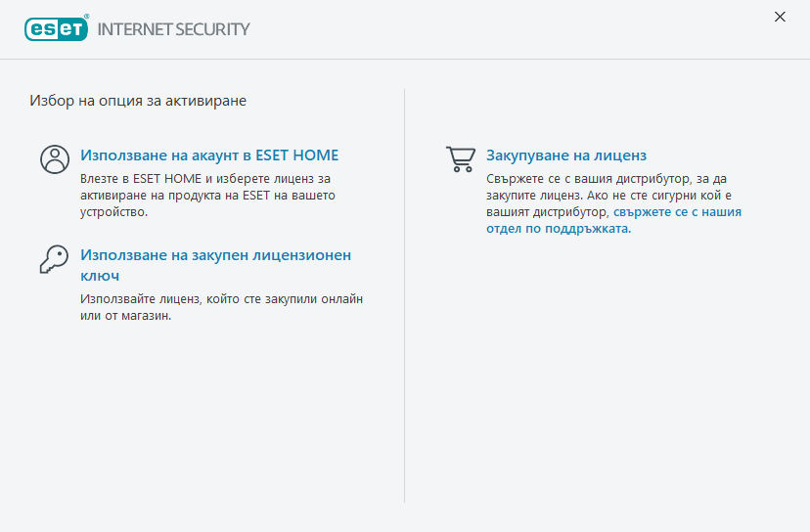Open "Използване на акаунт в ESET HOME" option
This screenshot has height=532, width=810.
click(x=209, y=155)
